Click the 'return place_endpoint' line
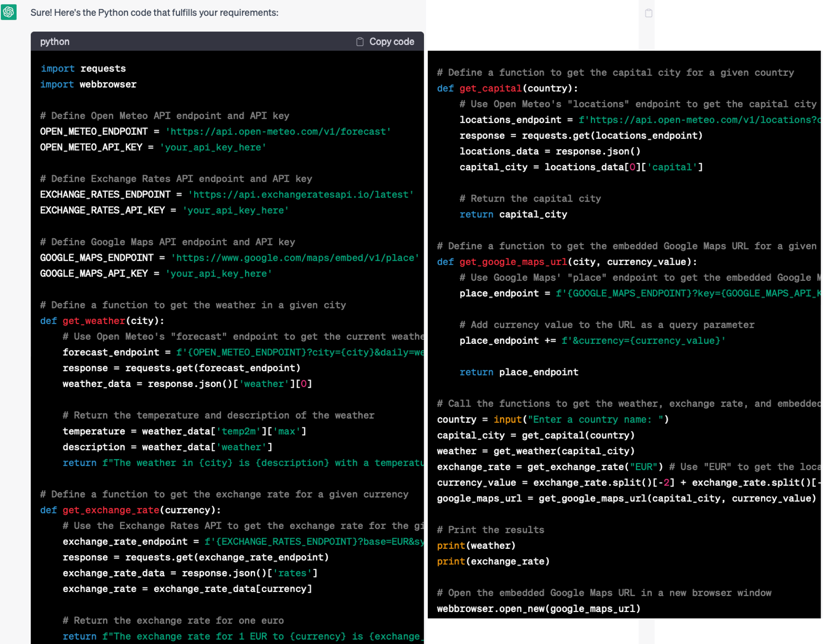The height and width of the screenshot is (644, 823). (519, 372)
